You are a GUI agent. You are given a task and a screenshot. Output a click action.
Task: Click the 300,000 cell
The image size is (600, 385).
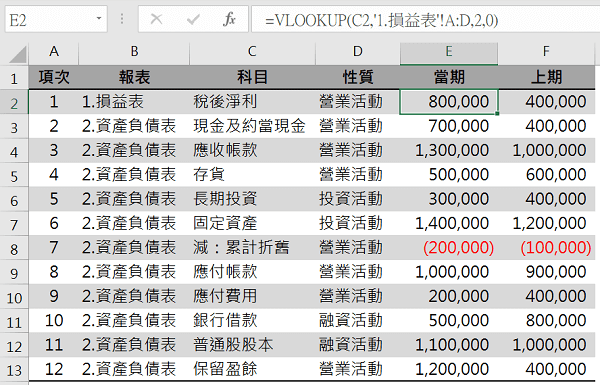[449, 199]
